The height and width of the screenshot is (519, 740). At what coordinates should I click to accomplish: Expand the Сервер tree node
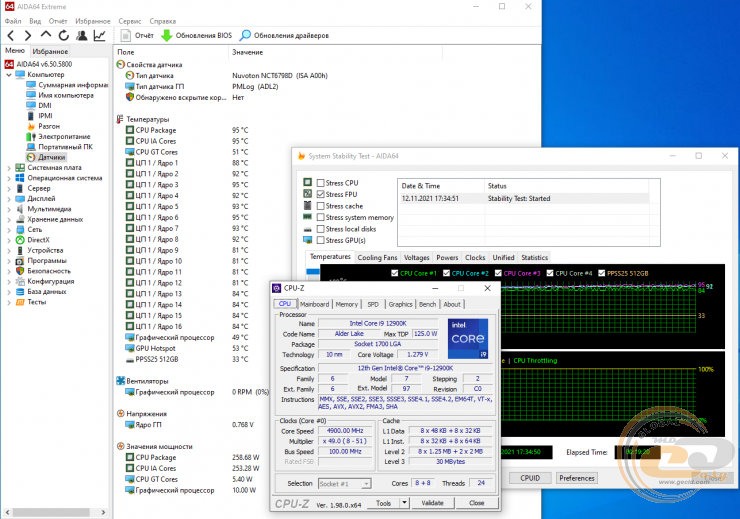coord(8,188)
